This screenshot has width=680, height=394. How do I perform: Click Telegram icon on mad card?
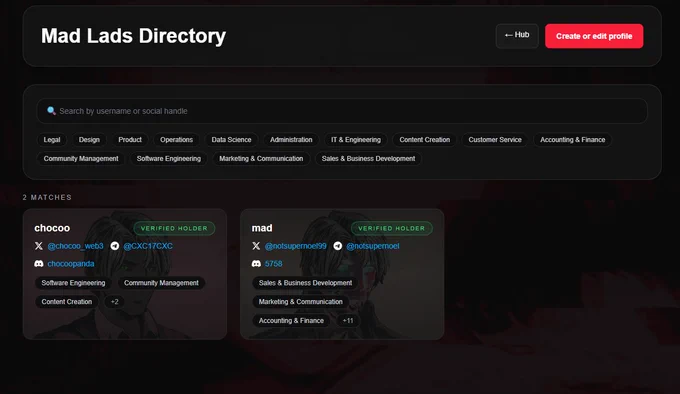[x=337, y=246]
